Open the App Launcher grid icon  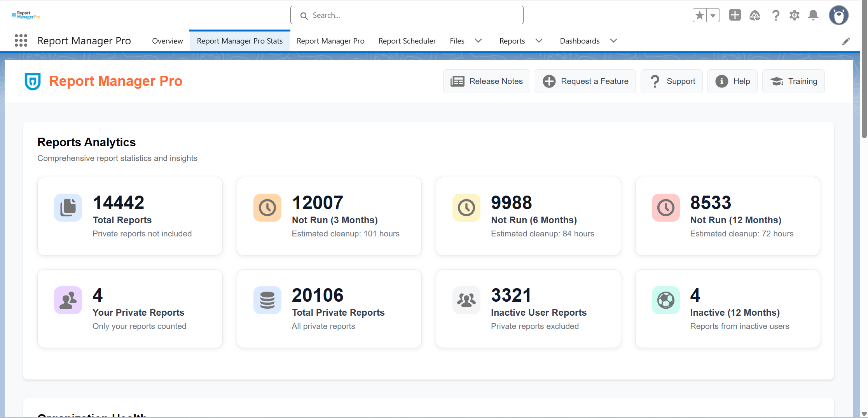pos(21,40)
